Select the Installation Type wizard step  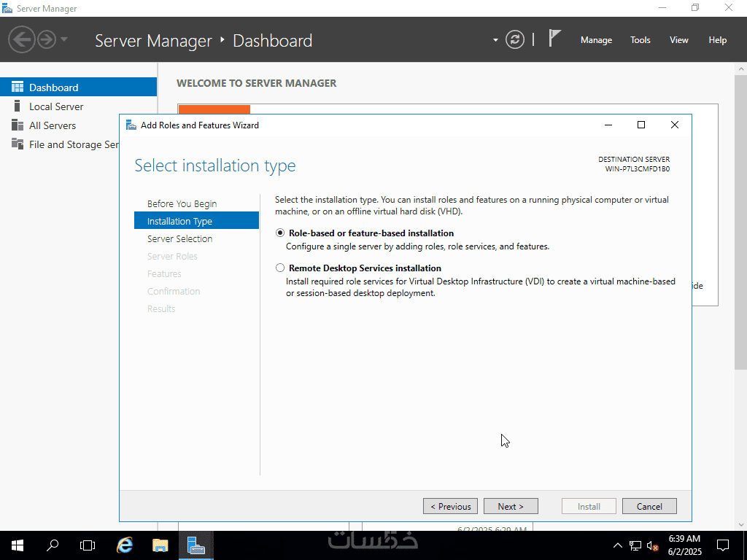point(196,221)
